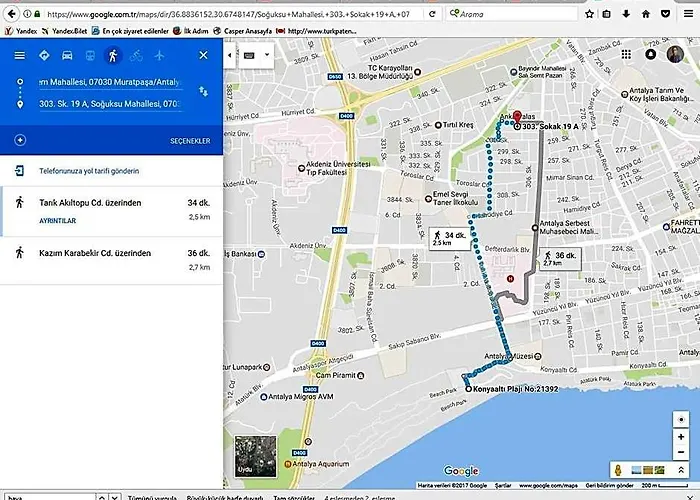Edit the starting point address field
The image size is (700, 500).
coord(110,83)
